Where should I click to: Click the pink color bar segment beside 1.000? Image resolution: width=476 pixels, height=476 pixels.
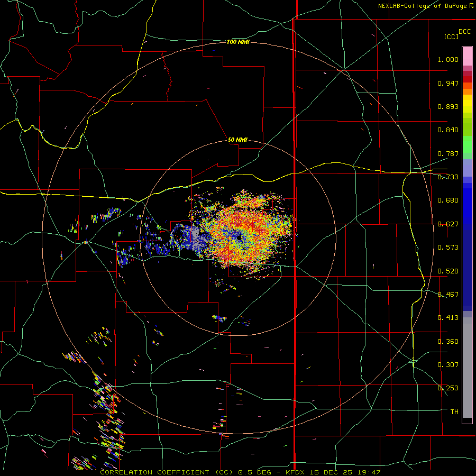coord(467,56)
